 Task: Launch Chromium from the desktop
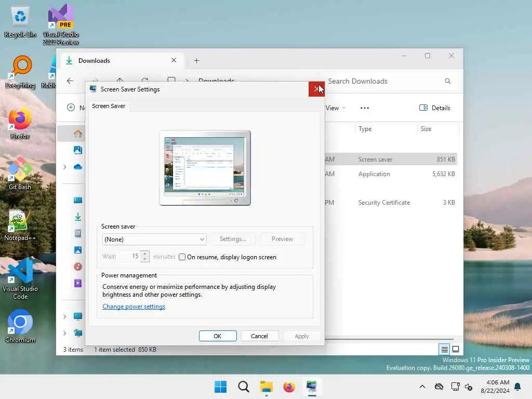point(20,326)
